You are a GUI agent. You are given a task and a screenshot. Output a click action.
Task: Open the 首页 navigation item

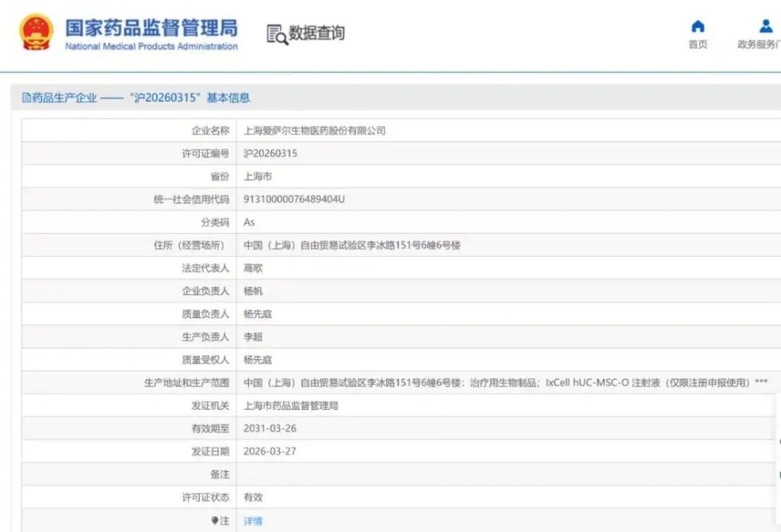coord(698,45)
